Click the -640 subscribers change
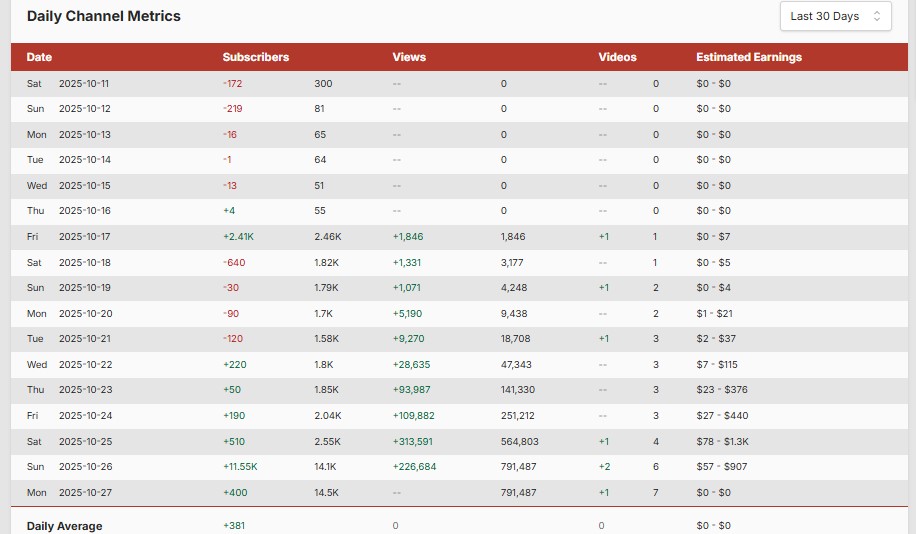 [x=234, y=262]
